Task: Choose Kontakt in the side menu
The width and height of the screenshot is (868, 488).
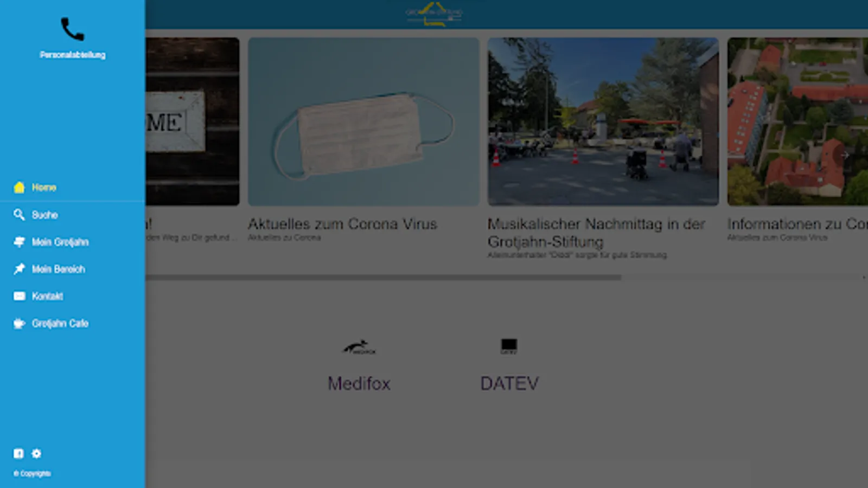Action: click(73, 296)
